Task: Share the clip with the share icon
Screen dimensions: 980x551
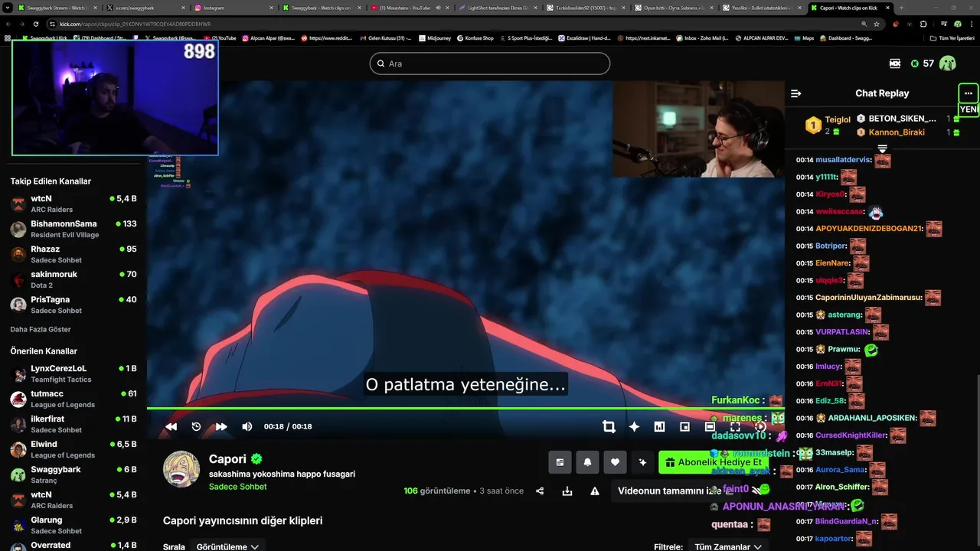Action: (x=540, y=491)
